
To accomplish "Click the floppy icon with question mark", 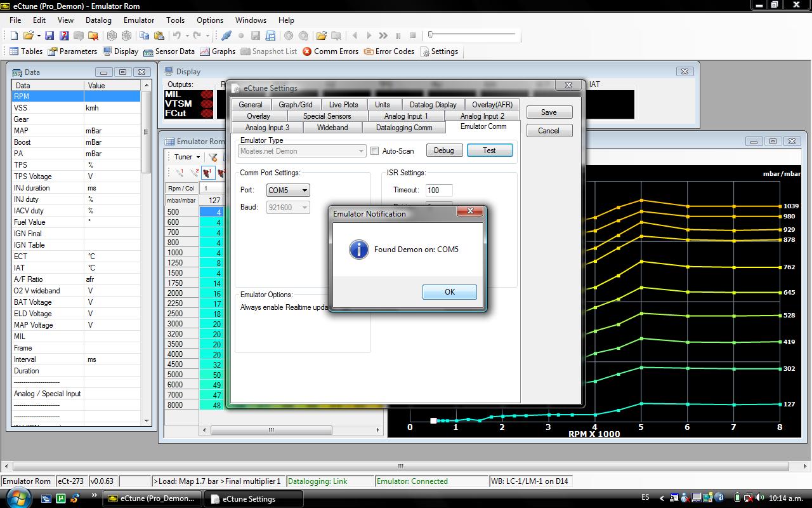I will 64,36.
